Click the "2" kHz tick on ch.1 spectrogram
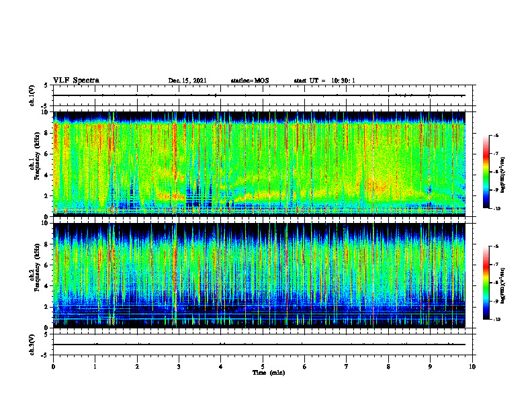This screenshot has height=411, width=532. [47, 195]
